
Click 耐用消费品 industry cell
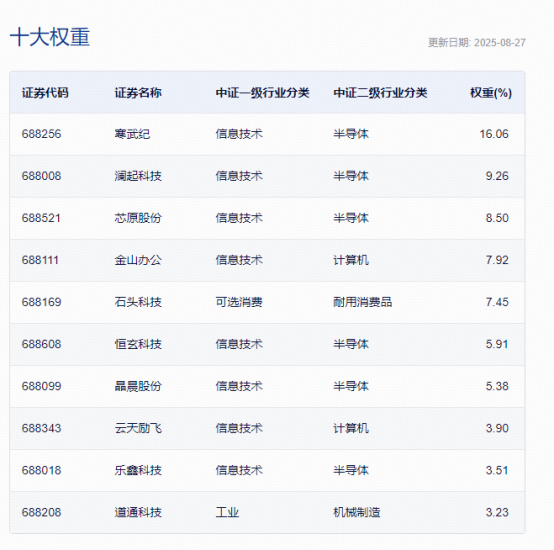[363, 302]
